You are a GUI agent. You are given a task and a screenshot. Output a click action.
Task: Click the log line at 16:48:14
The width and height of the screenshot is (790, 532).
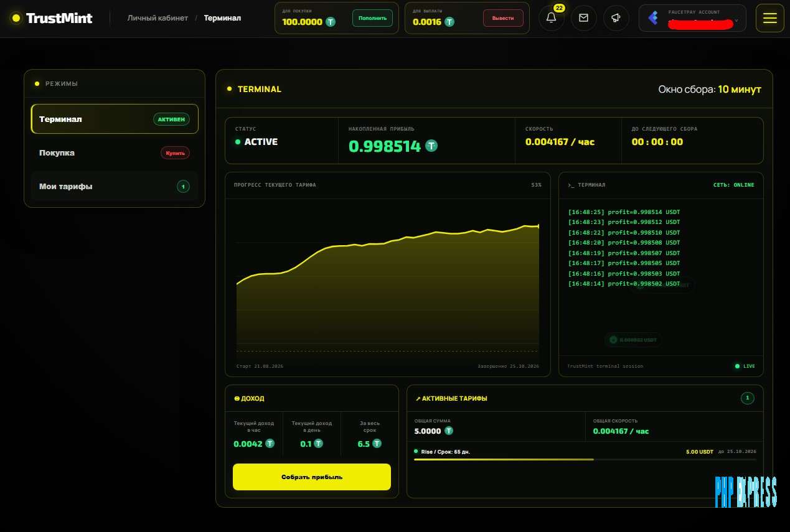pyautogui.click(x=624, y=284)
